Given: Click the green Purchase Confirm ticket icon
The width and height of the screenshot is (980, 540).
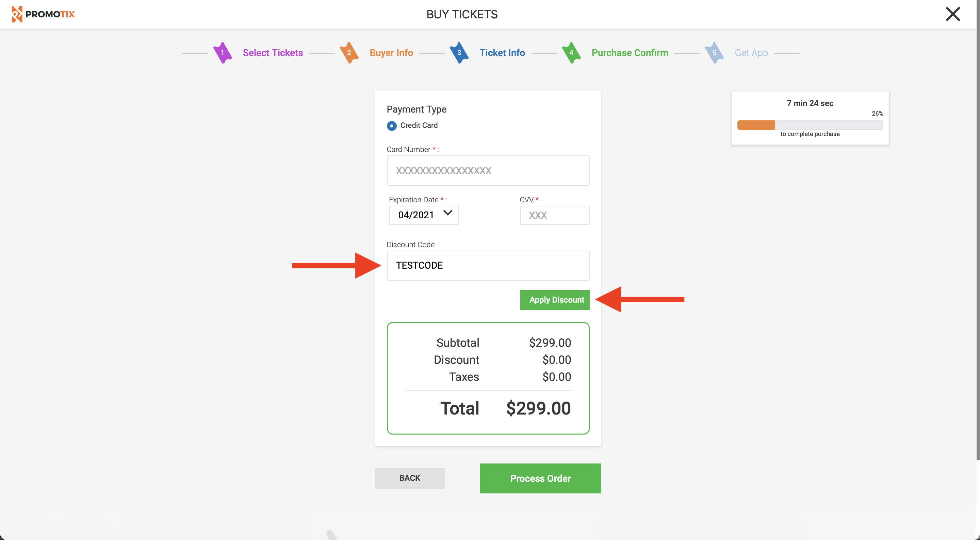Looking at the screenshot, I should coord(571,53).
